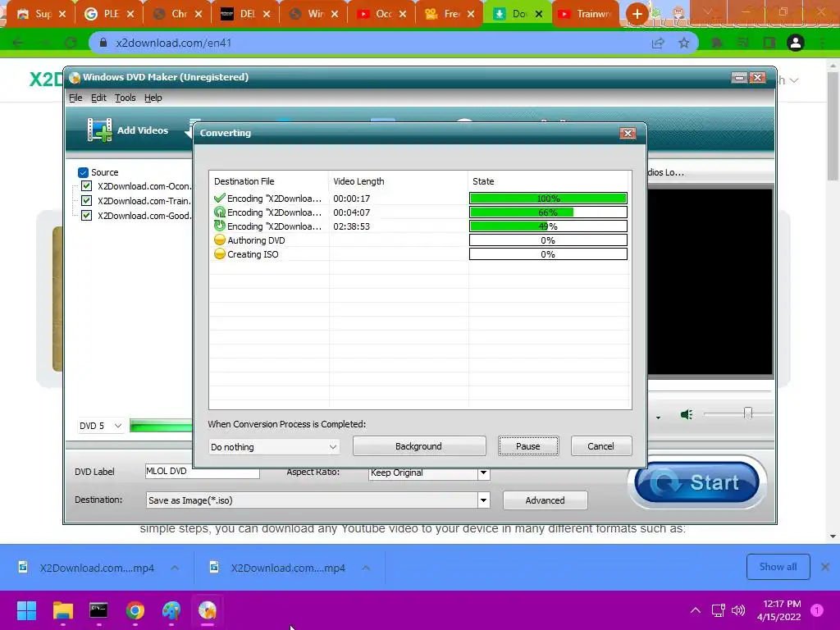Click the Creating ISO status icon
Image resolution: width=840 pixels, height=630 pixels.
coord(219,254)
